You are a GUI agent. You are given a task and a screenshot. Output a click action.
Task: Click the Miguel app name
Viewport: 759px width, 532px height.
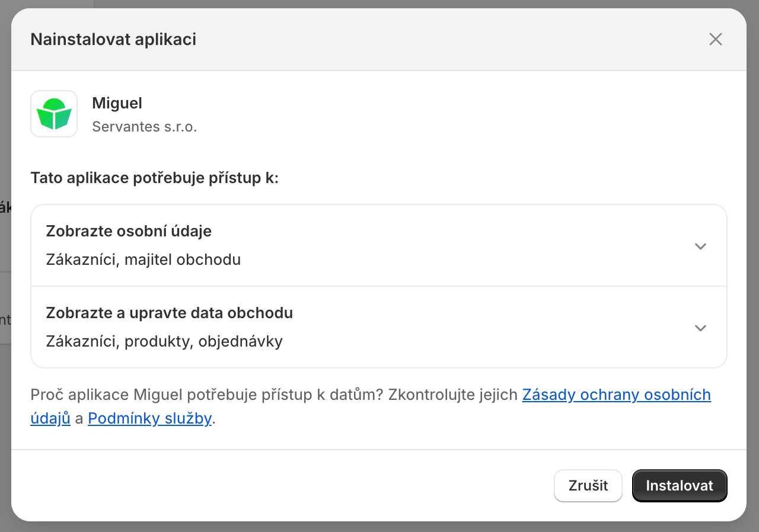point(117,103)
